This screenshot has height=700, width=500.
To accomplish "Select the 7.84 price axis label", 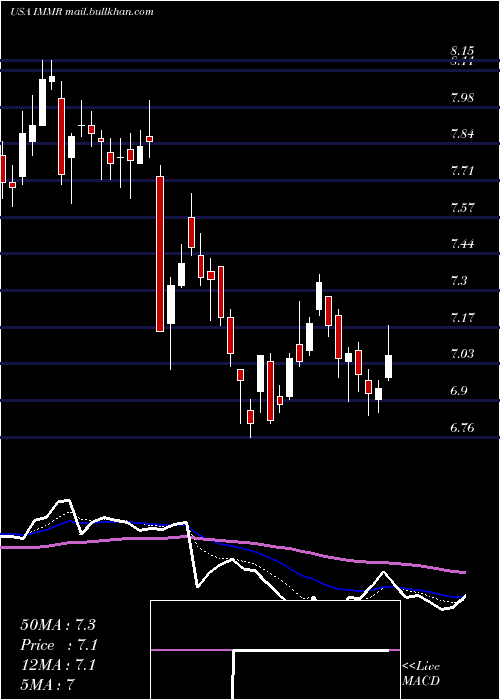I will point(462,134).
